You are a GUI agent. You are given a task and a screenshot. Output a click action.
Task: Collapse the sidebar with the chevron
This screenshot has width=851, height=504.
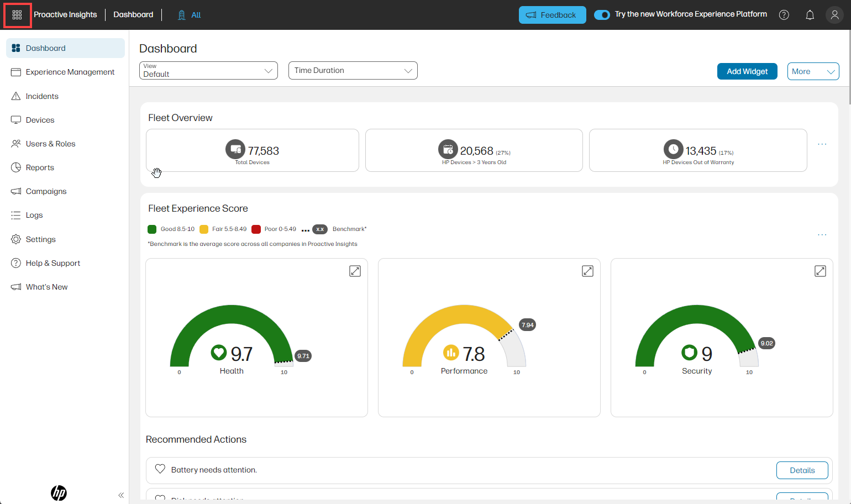click(121, 495)
